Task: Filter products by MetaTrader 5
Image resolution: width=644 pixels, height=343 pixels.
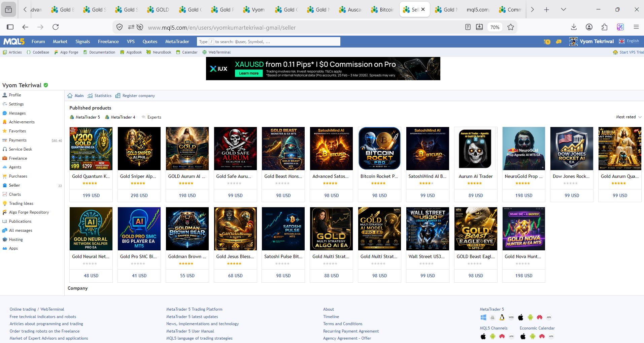Action: tap(85, 117)
